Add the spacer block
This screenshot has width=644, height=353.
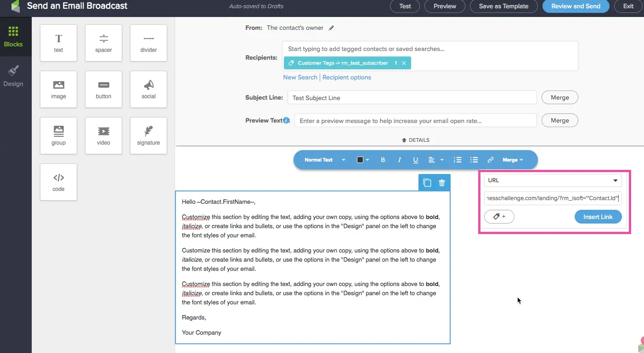(103, 43)
